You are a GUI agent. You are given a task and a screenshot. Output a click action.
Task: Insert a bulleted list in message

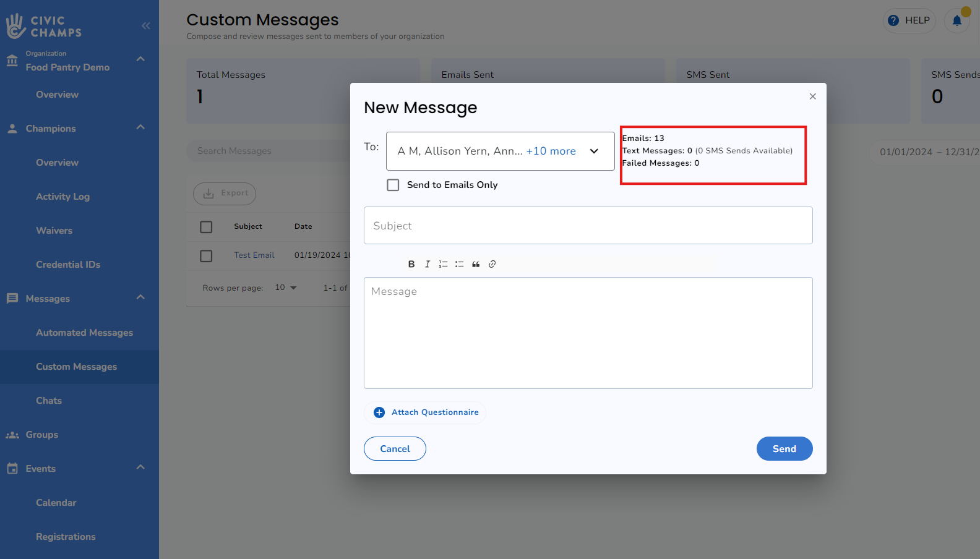[x=459, y=264]
